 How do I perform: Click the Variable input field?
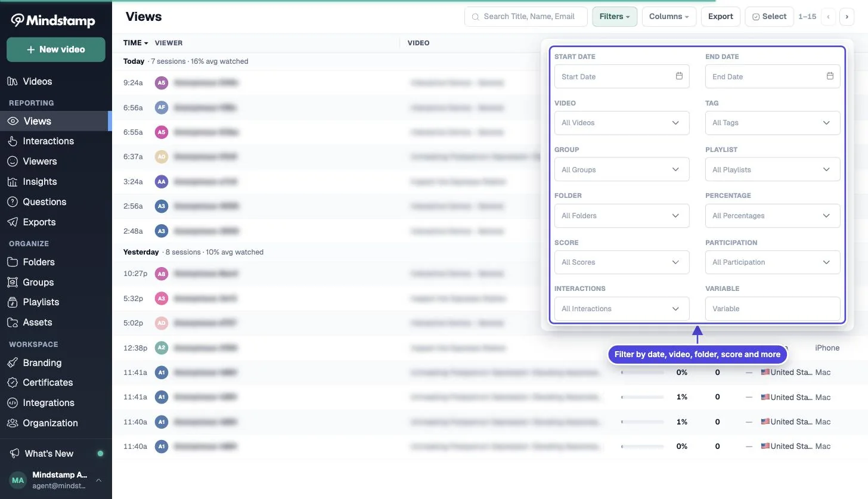pyautogui.click(x=773, y=309)
